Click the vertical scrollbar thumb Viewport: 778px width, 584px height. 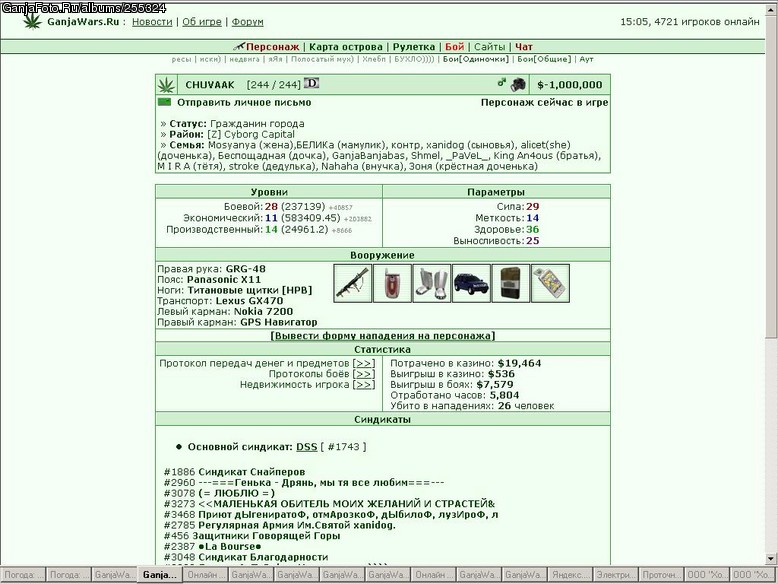(771, 175)
